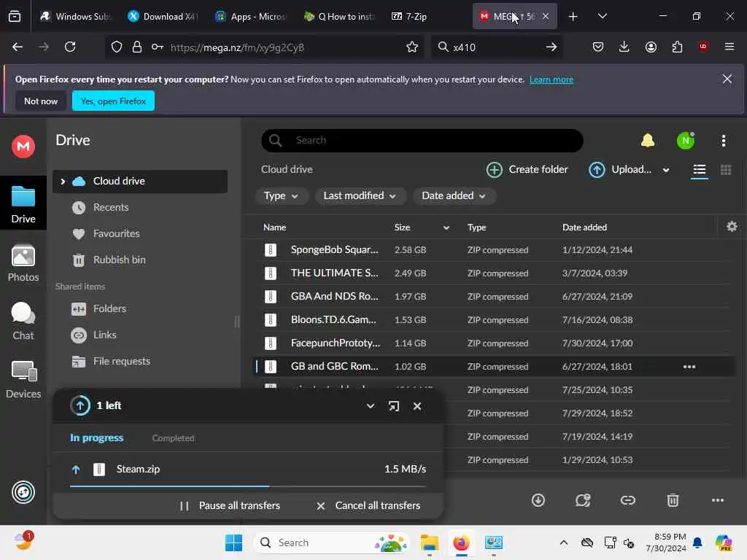Cancel all transfers
Viewport: 747px width, 560px height.
click(368, 506)
